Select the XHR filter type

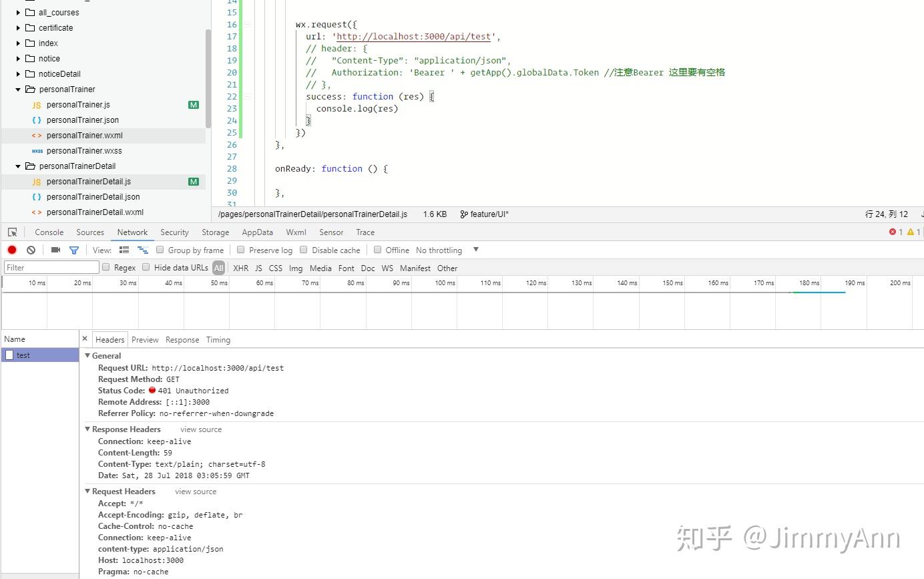(x=240, y=268)
